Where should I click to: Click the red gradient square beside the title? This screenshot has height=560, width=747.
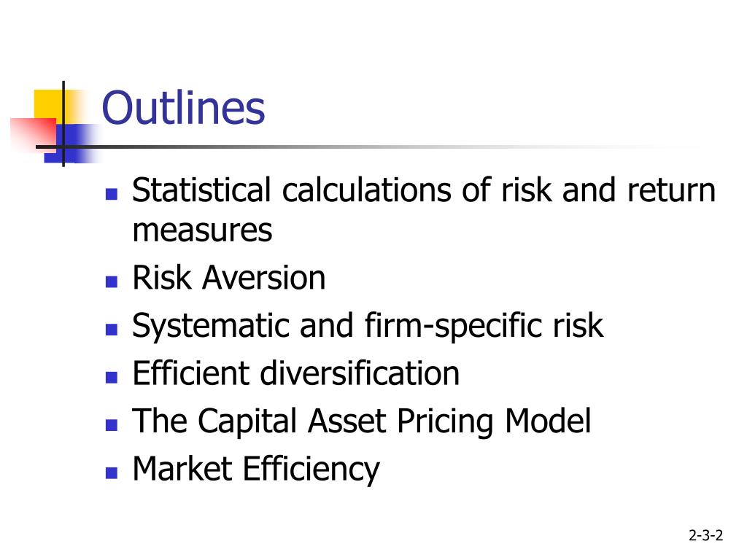pos(33,135)
